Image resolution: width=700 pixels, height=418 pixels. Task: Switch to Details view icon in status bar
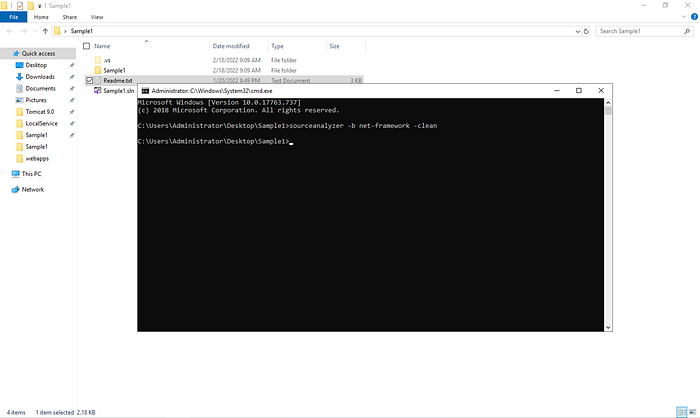pos(682,412)
